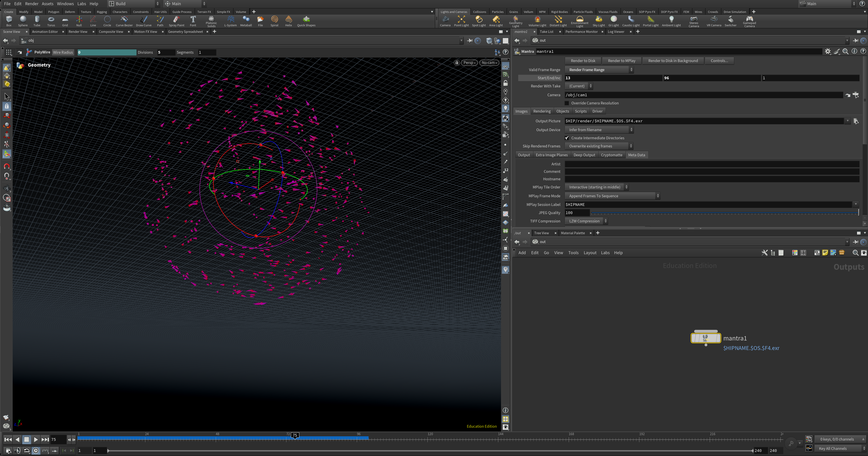The height and width of the screenshot is (456, 868).
Task: Toggle real-time playback in the playbar
Action: point(36,451)
